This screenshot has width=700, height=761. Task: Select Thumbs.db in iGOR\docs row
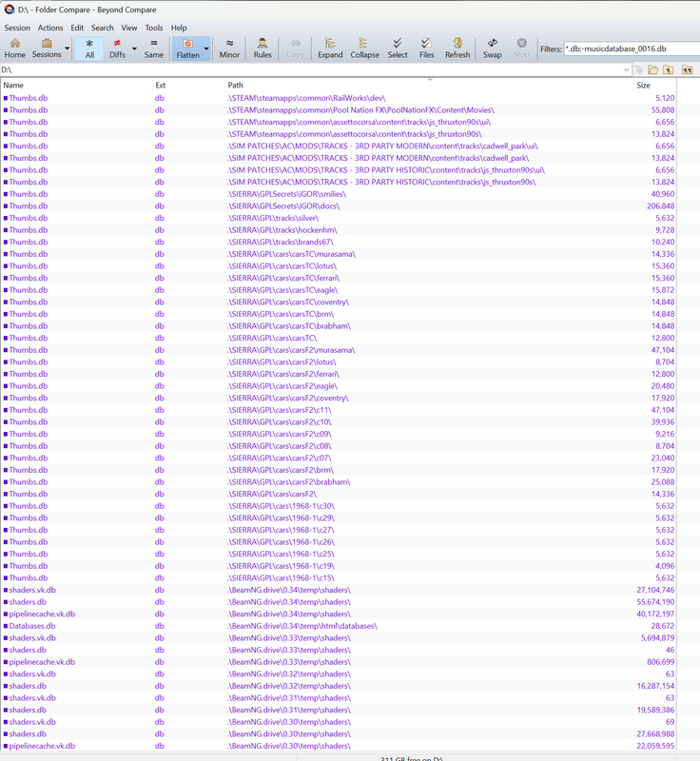coord(29,205)
